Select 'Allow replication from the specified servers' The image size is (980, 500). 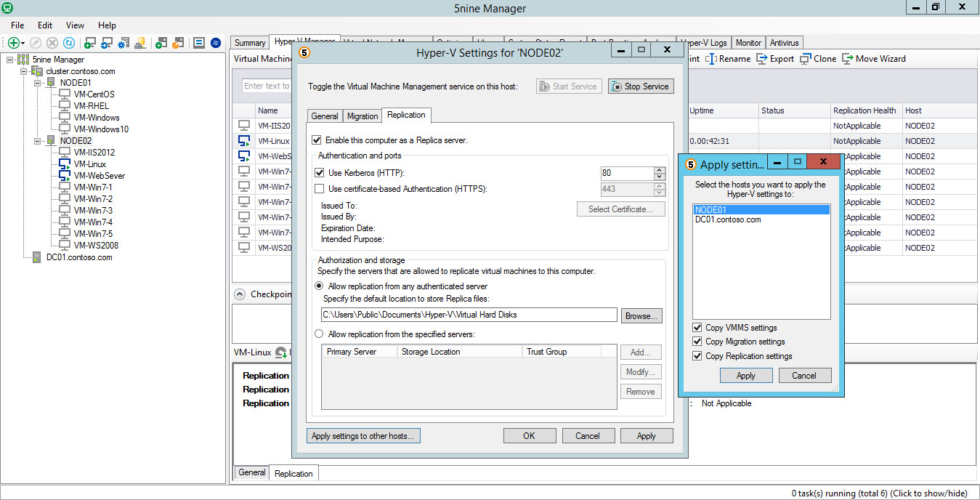319,334
